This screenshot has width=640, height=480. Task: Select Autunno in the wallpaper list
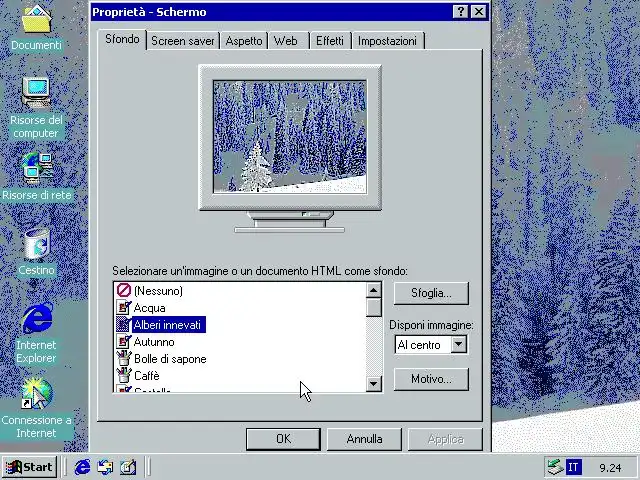[154, 342]
